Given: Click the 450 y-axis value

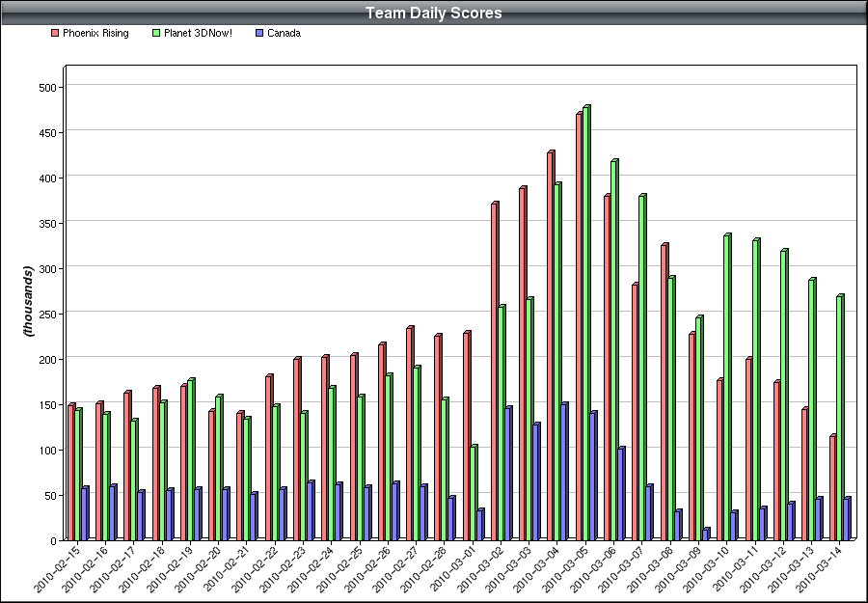Looking at the screenshot, I should click(49, 133).
